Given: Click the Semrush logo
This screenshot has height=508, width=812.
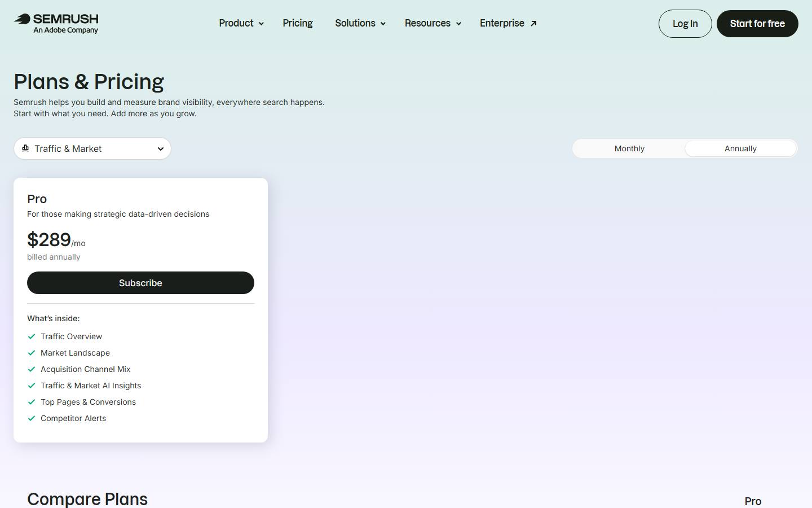Looking at the screenshot, I should point(56,23).
